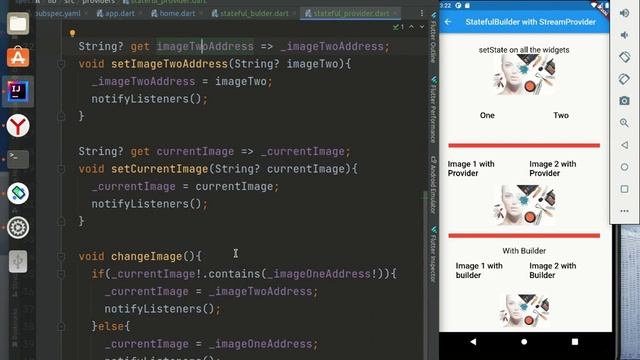This screenshot has height=360, width=640.
Task: Open the Flutter Outline tool window
Action: (433, 38)
